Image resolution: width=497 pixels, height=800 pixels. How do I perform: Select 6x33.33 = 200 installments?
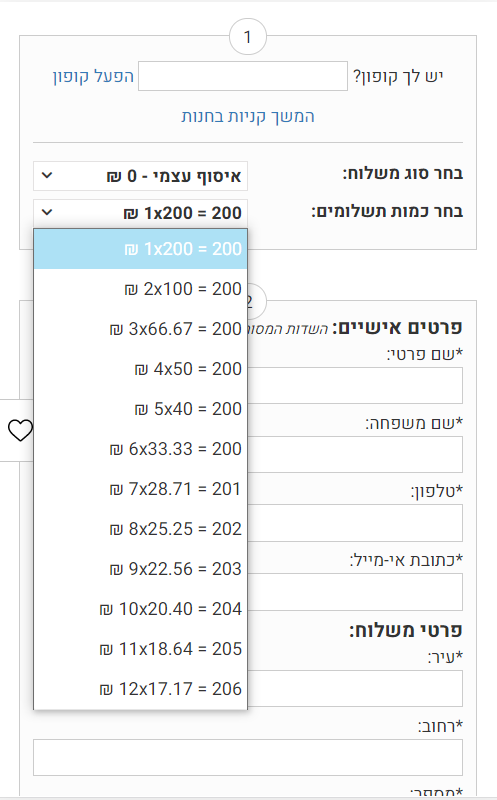pos(140,449)
